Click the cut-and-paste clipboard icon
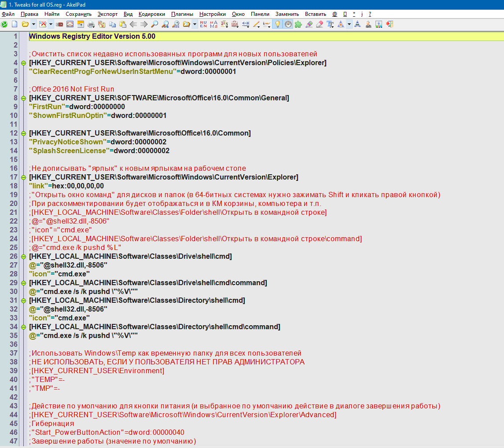Image resolution: width=504 pixels, height=448 pixels. click(102, 25)
